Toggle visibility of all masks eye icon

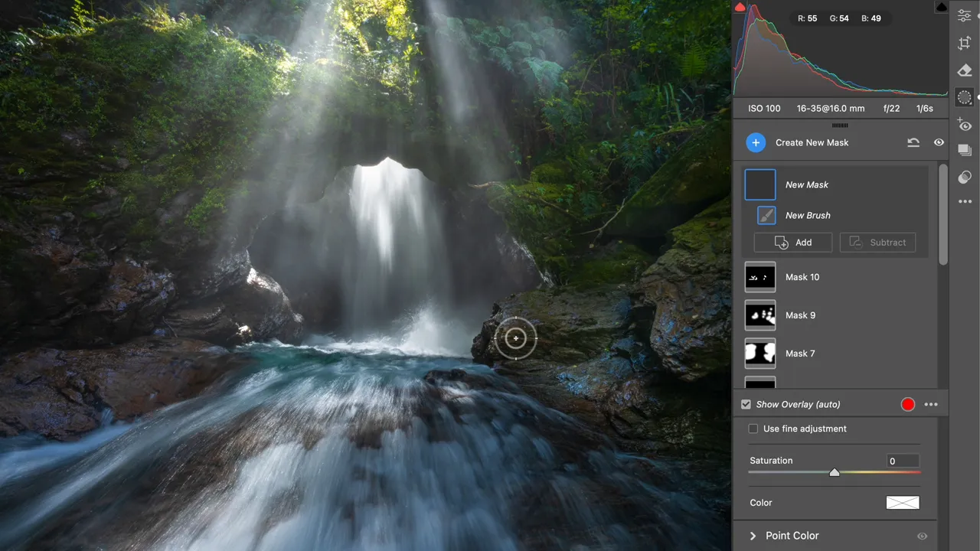click(x=939, y=142)
